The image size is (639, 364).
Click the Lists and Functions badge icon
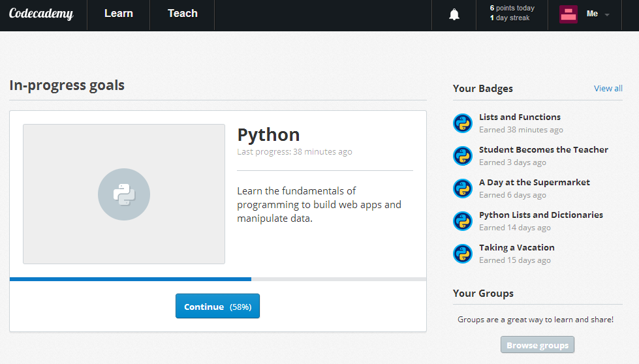[x=463, y=123]
